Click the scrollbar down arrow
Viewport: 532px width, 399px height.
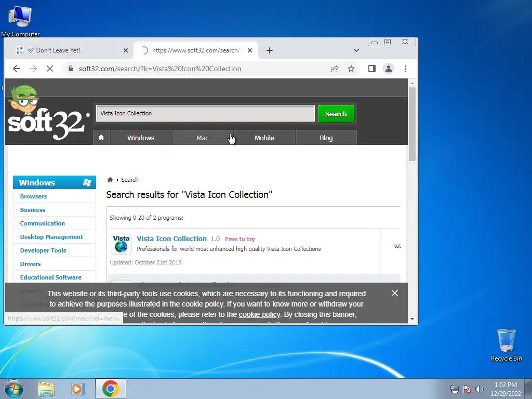pos(412,319)
